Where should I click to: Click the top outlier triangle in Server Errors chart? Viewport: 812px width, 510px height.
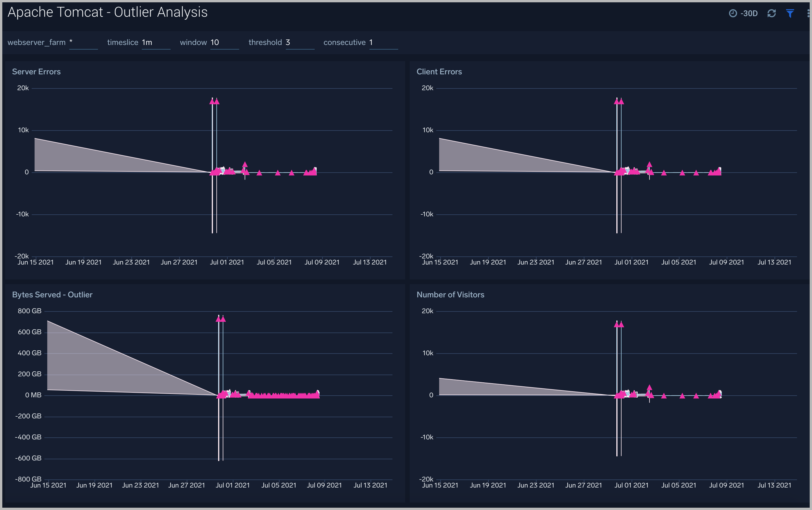pos(212,101)
